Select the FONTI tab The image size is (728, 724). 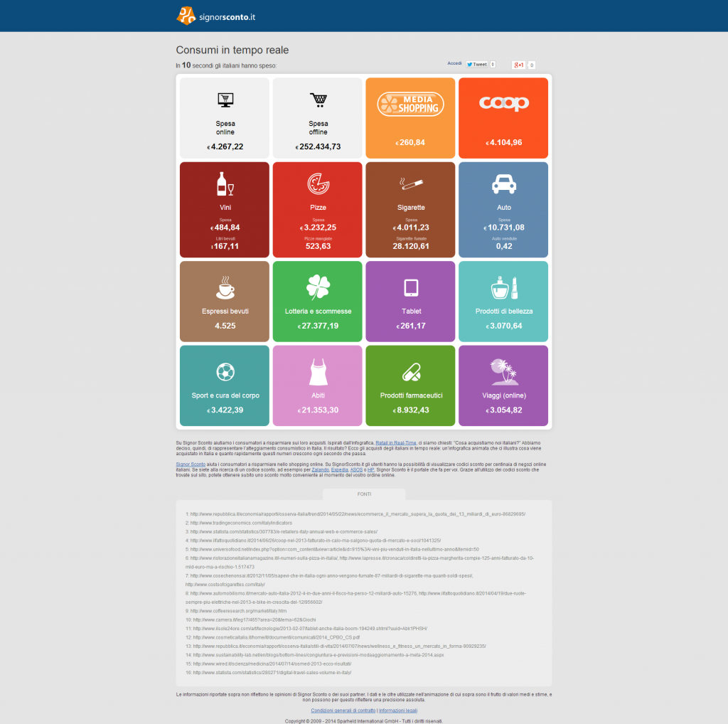pos(364,494)
